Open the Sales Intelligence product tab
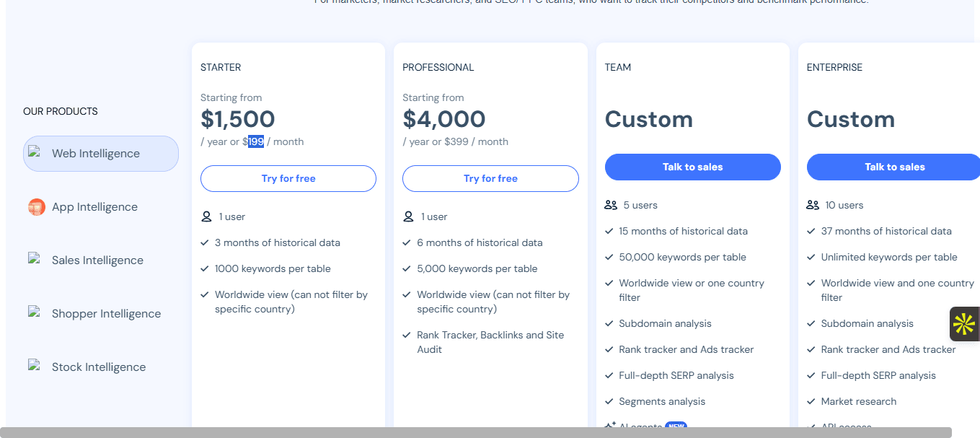Image resolution: width=980 pixels, height=438 pixels. tap(97, 260)
